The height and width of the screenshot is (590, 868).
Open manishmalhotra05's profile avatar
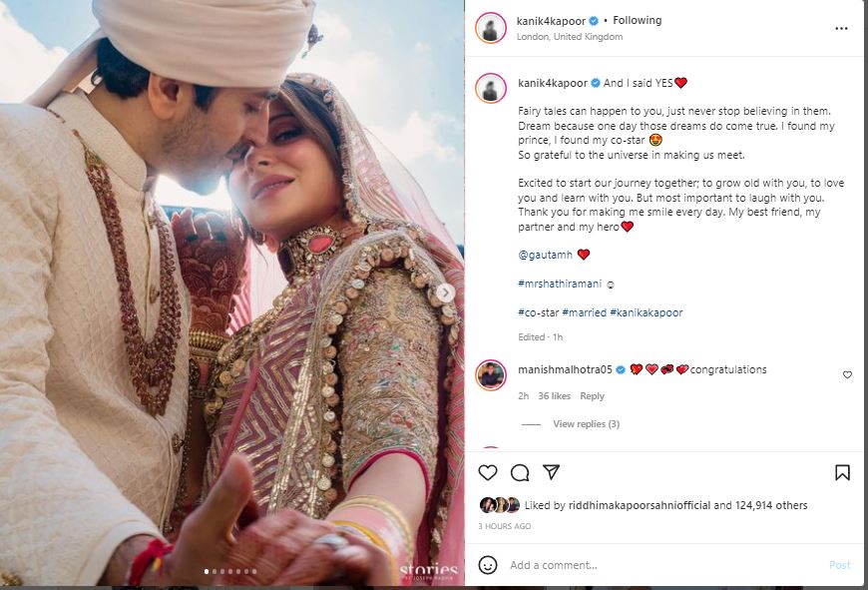[x=491, y=375]
